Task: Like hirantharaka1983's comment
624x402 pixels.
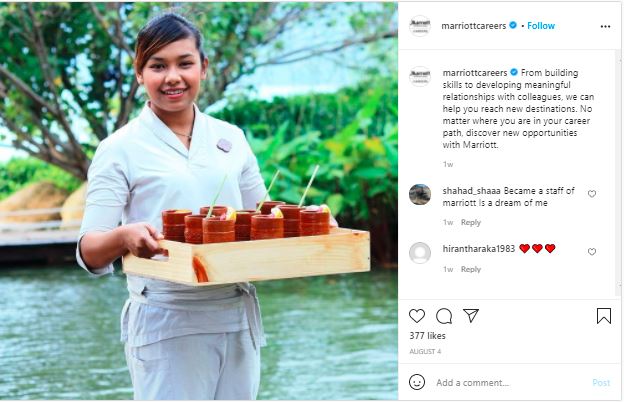Action: [592, 252]
